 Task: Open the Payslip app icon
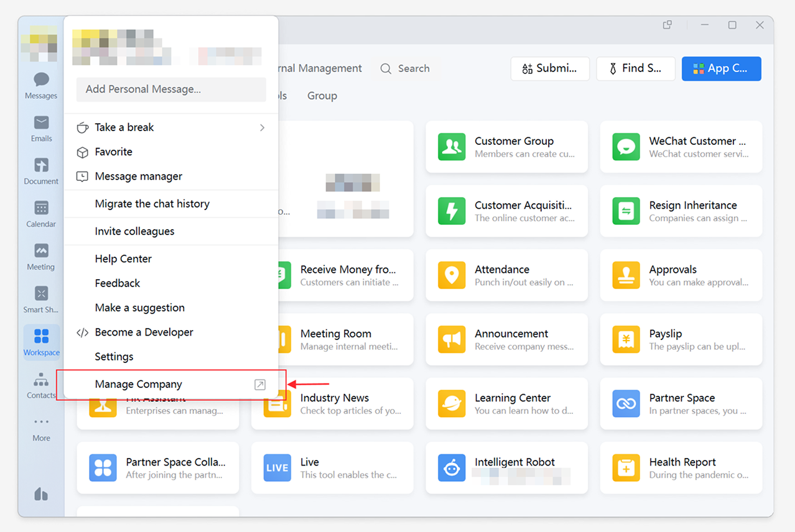click(x=626, y=339)
